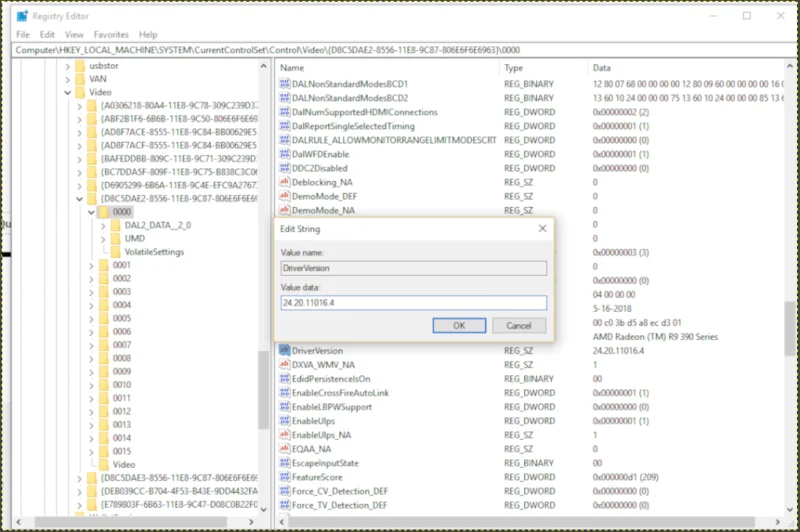
Task: Click the Force_CV_Detection_DEF value icon
Action: click(x=285, y=491)
